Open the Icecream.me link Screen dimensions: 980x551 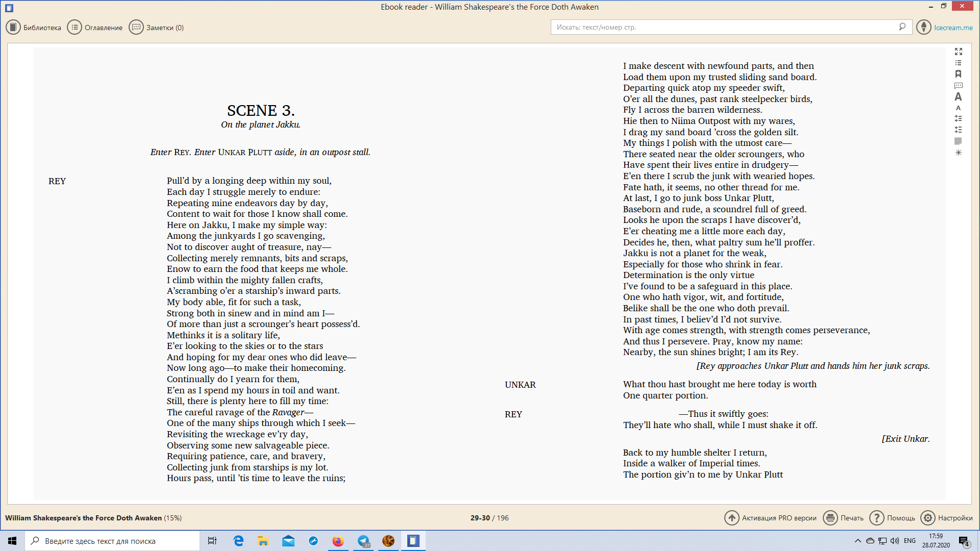point(953,28)
